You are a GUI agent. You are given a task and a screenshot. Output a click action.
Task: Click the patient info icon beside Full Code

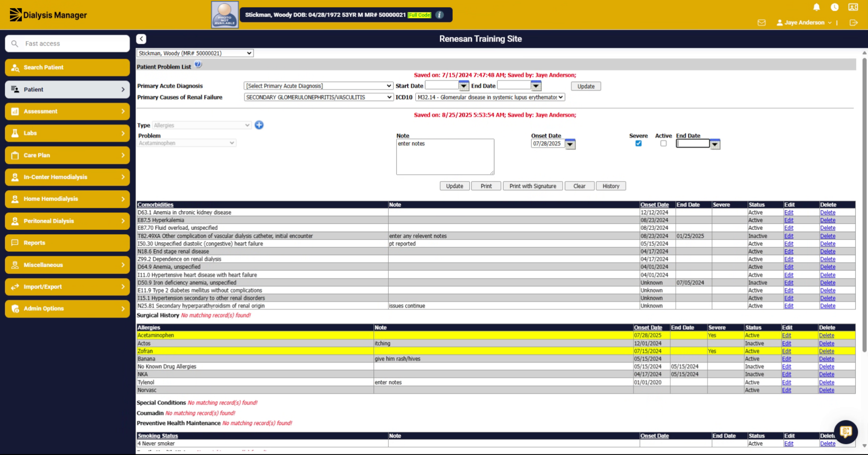click(439, 15)
